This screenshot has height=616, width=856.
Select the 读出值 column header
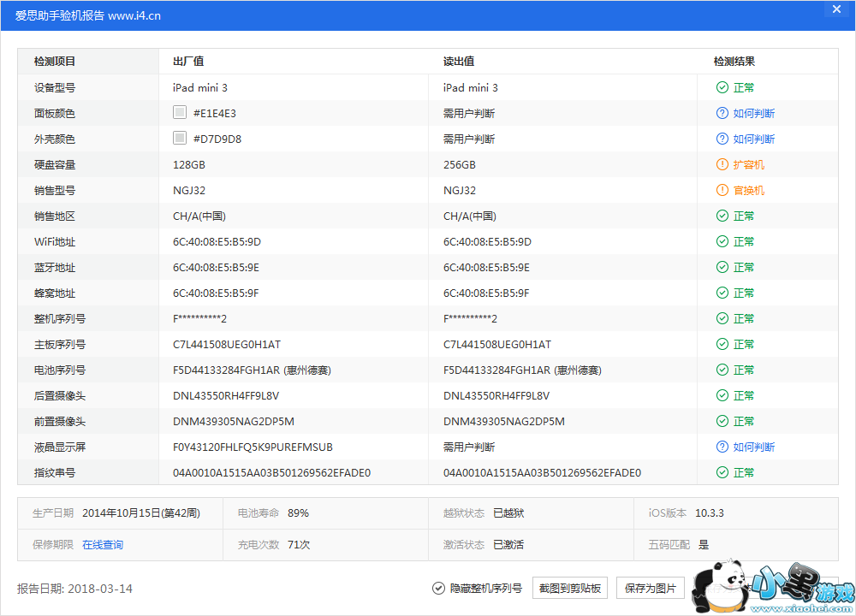[459, 62]
